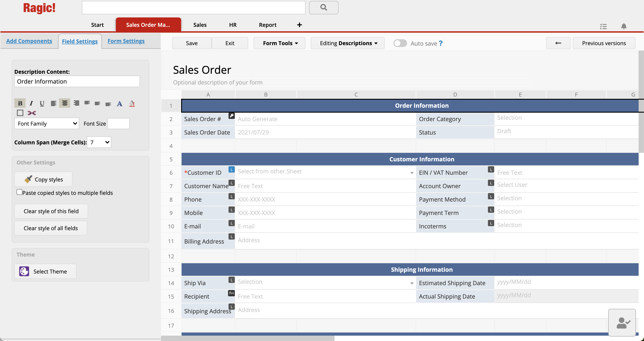Open the HR tab
Image resolution: width=644 pixels, height=341 pixels.
[x=233, y=25]
